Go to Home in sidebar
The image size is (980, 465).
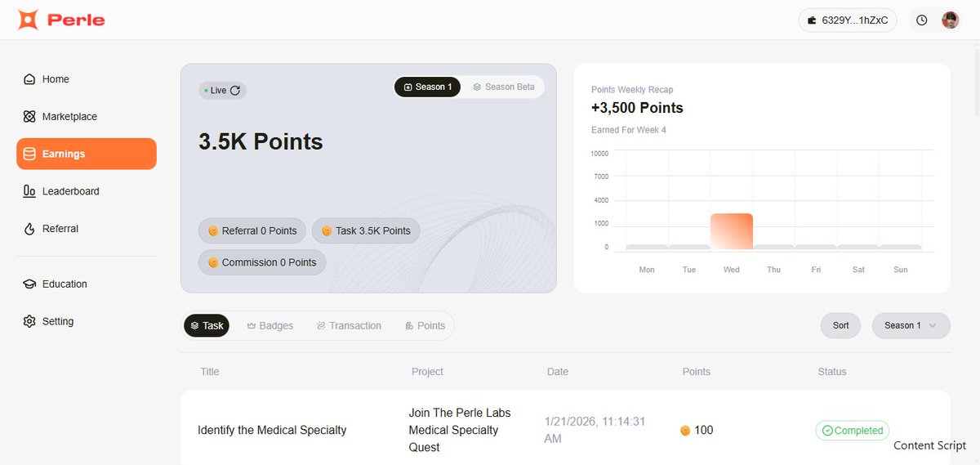click(x=87, y=79)
